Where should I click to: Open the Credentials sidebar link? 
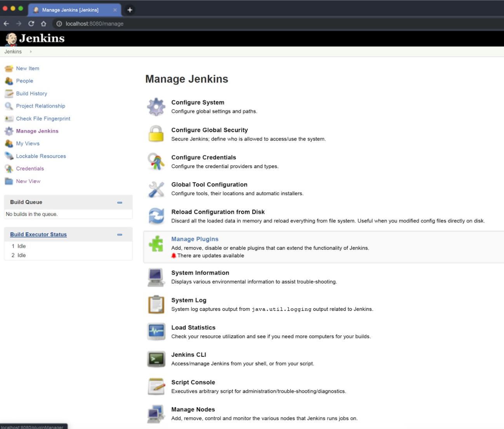pyautogui.click(x=30, y=169)
